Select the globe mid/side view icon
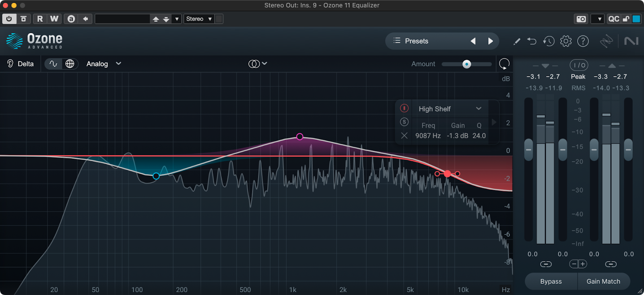Viewport: 644px width, 295px height. click(70, 64)
